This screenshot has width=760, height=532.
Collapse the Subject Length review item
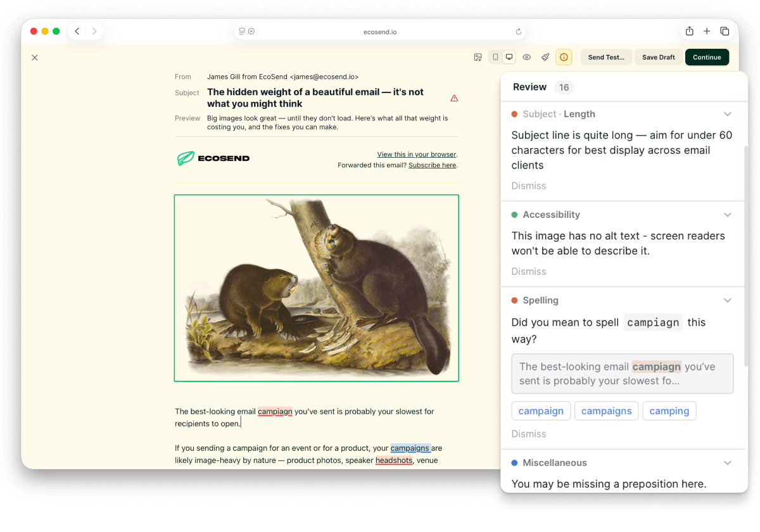[x=728, y=114]
